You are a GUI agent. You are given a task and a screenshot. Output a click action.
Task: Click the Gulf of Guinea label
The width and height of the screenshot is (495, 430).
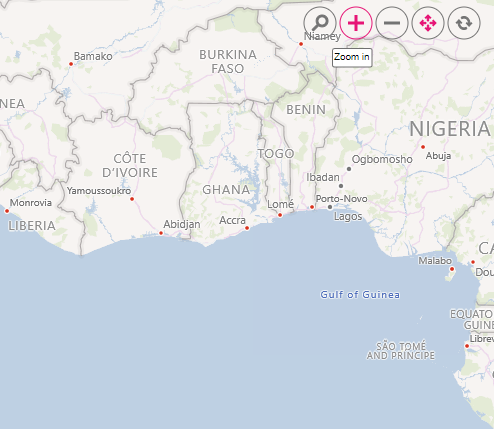360,295
